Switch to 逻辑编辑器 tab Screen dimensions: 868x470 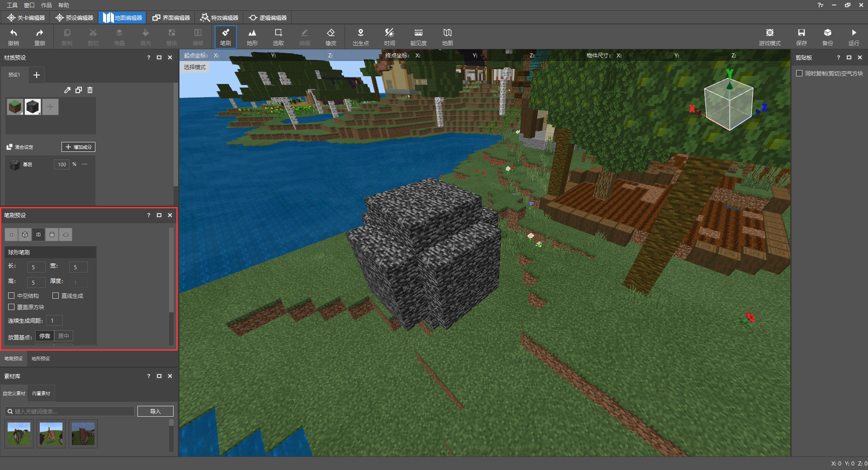(268, 18)
